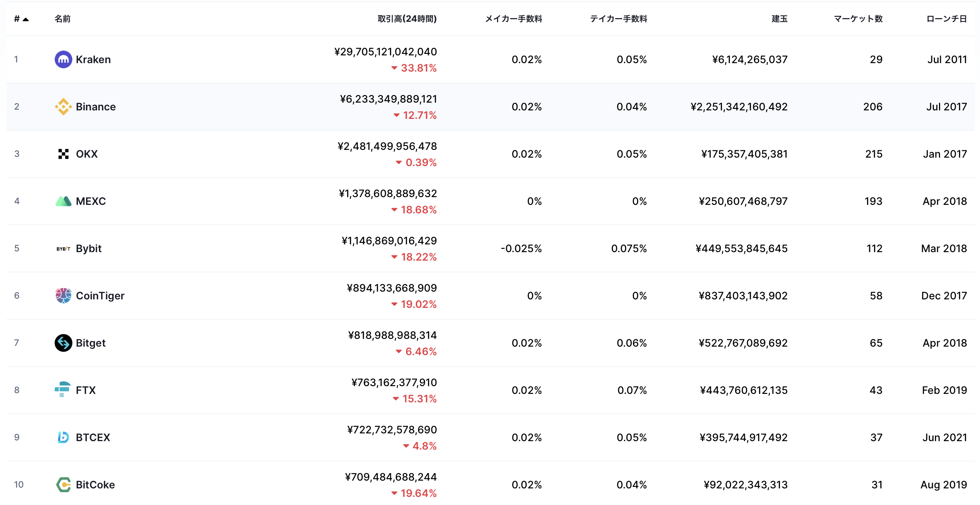Click BTCEX volume ¥722,732,578,690
Viewport: 980px width, 505px height.
click(x=392, y=430)
